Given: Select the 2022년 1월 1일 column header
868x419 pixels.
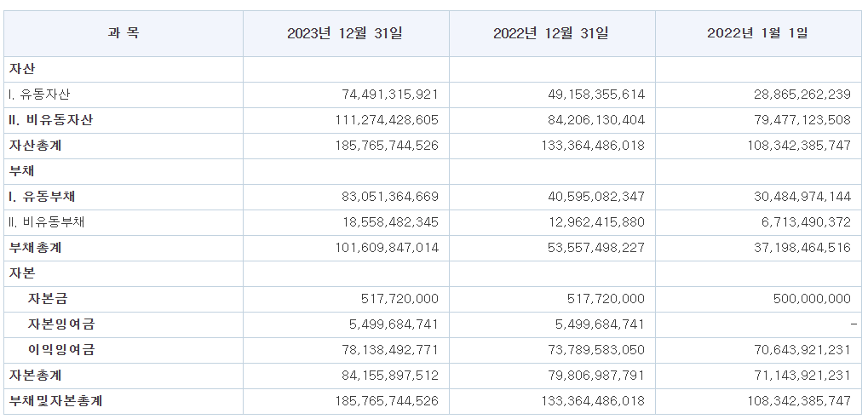Looking at the screenshot, I should [x=758, y=33].
